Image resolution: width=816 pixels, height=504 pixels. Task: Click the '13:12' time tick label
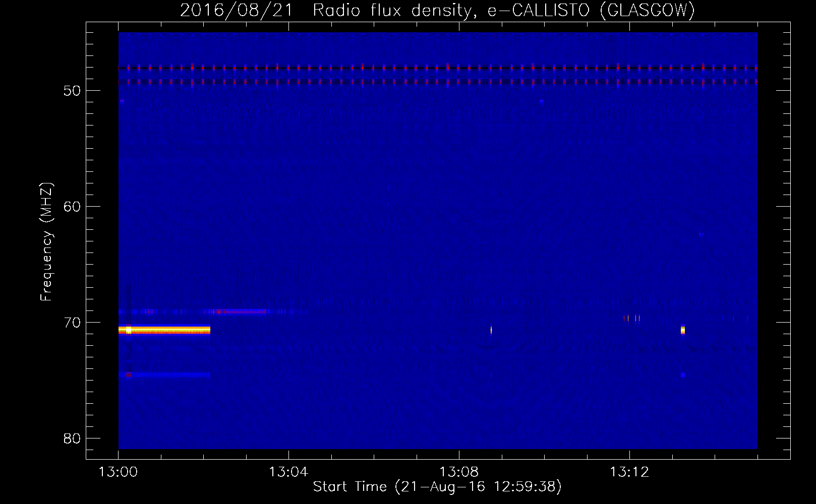[629, 472]
